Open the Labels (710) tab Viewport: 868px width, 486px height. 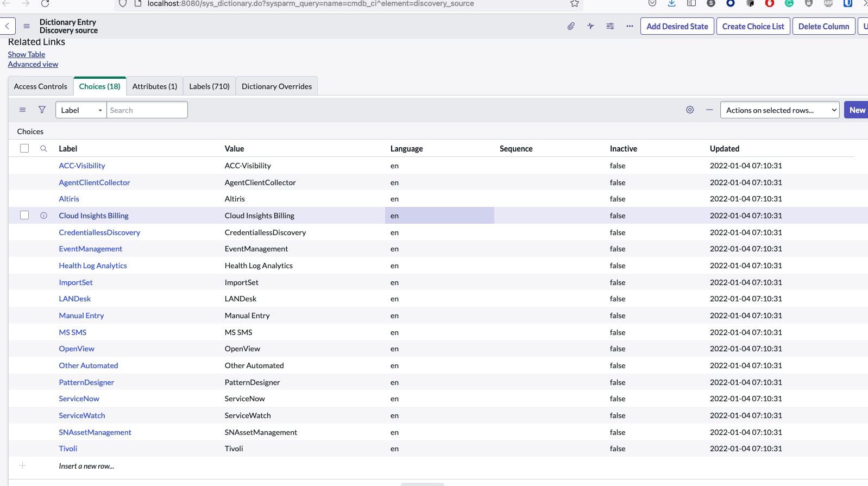[x=209, y=86]
